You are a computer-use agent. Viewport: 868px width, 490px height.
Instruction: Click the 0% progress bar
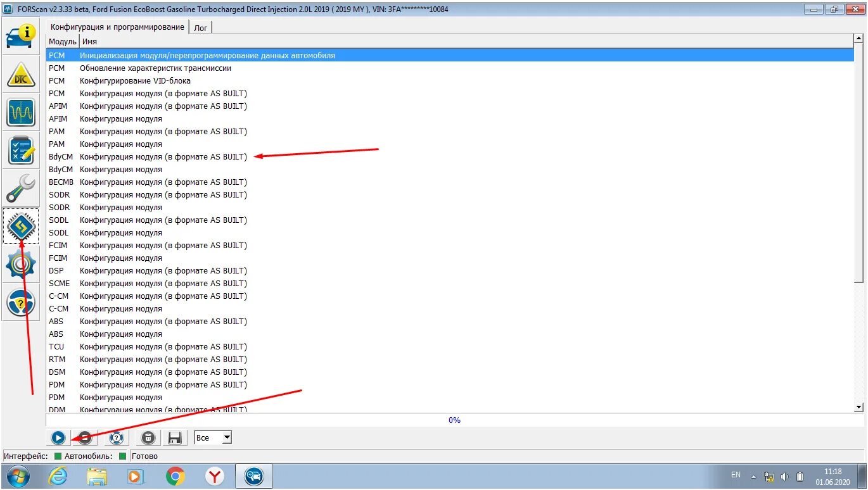click(x=454, y=420)
